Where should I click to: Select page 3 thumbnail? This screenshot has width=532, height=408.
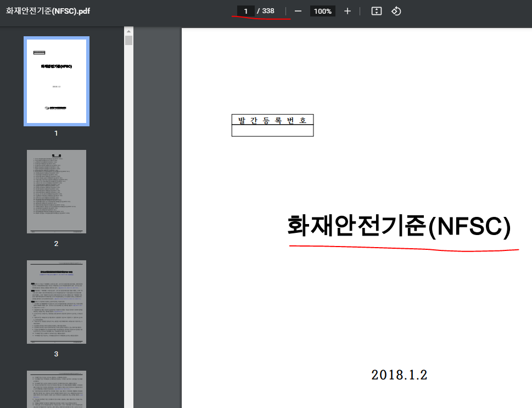pos(57,302)
